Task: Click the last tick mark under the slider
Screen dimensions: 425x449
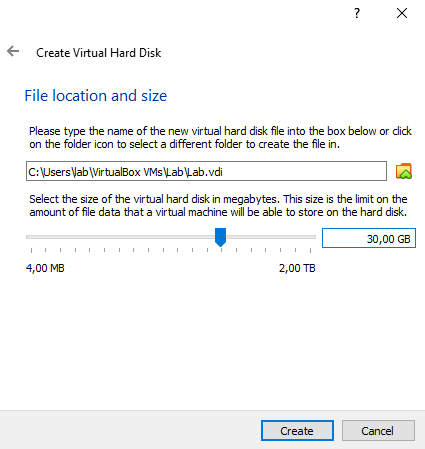Action: 310,250
